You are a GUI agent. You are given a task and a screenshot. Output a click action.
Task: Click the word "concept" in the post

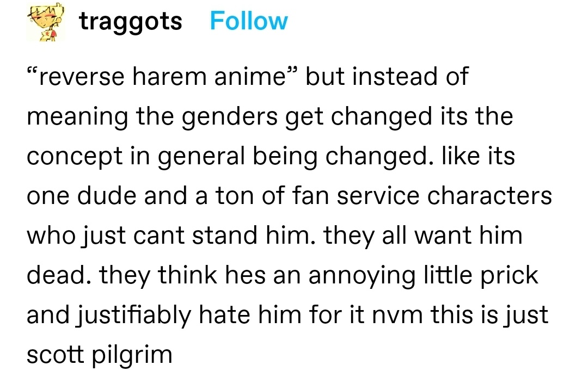[75, 156]
